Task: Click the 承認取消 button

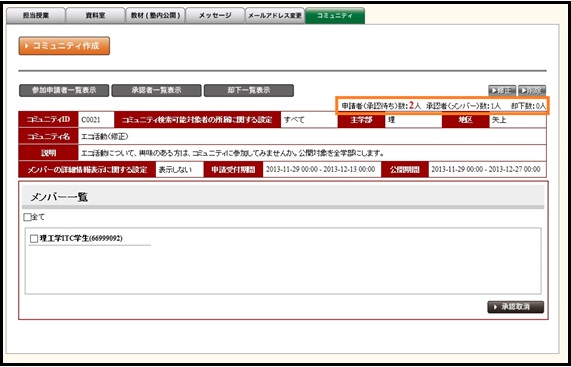Action: [x=516, y=307]
